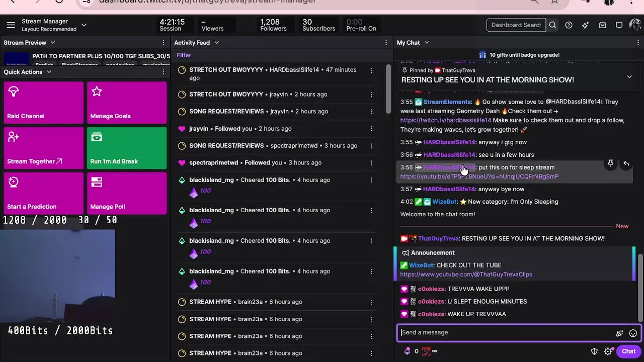Expand the Stream Manager layout dropdown

click(x=84, y=25)
